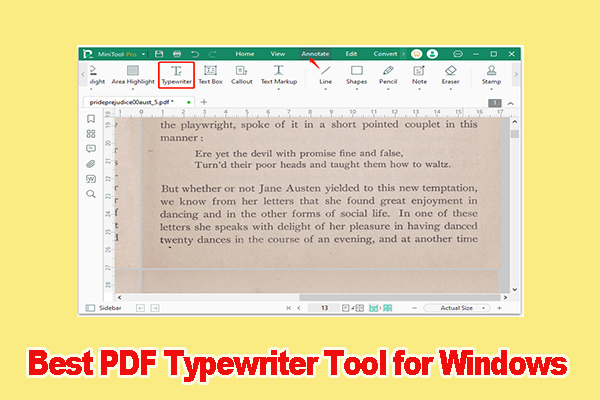The height and width of the screenshot is (400, 600).
Task: Expand the Stamp options arrow
Action: pos(491,89)
